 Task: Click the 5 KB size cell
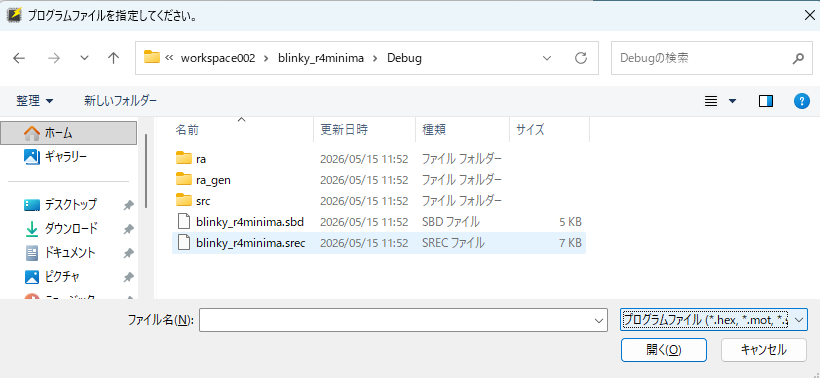pos(571,222)
